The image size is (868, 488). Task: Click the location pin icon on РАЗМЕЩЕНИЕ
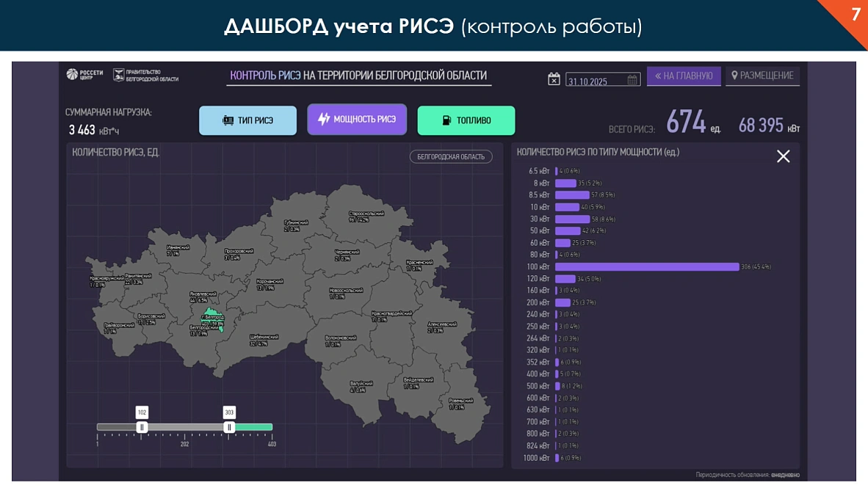pyautogui.click(x=734, y=76)
